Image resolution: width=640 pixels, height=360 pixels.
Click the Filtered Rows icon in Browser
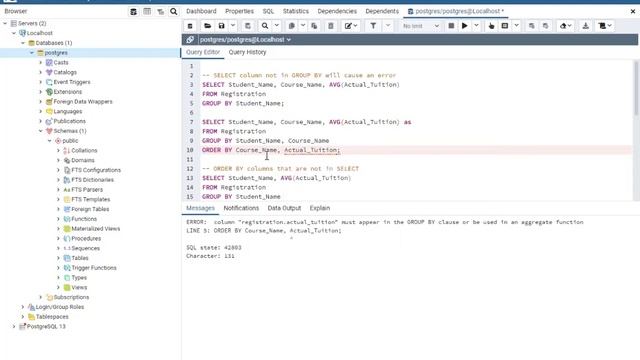[160, 11]
